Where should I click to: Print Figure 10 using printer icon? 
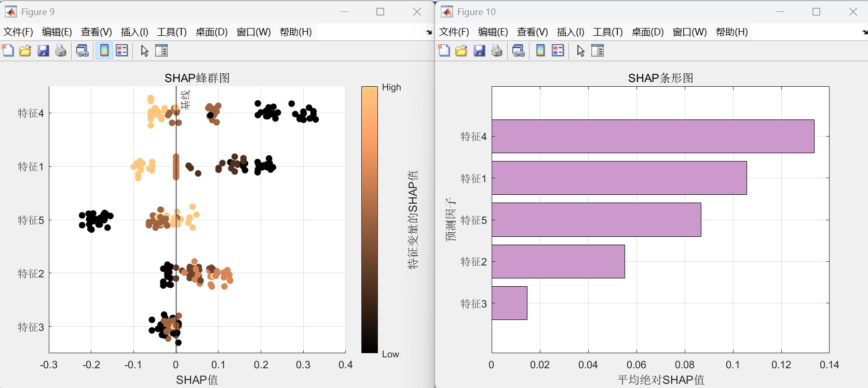[497, 50]
